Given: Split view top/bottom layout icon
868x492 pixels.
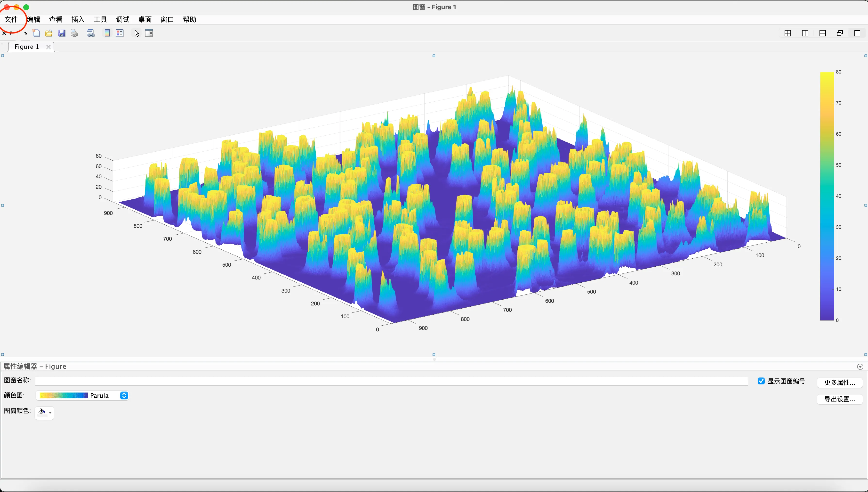Looking at the screenshot, I should click(823, 33).
